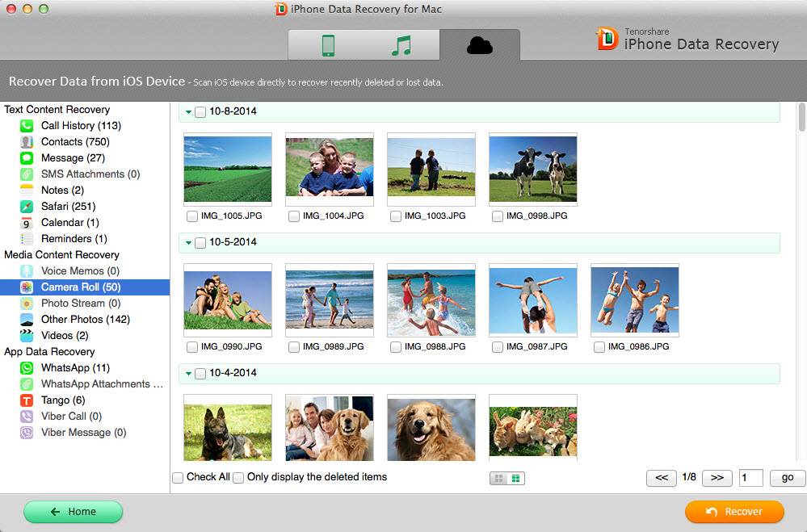Screen dimensions: 807x532
Task: Open the iTunes backup music note tab
Action: click(401, 45)
